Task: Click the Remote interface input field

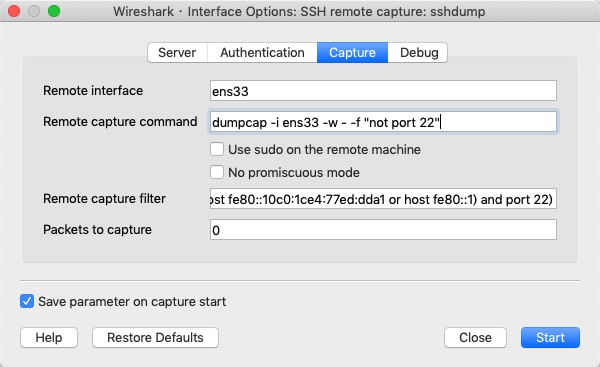Action: tap(383, 91)
